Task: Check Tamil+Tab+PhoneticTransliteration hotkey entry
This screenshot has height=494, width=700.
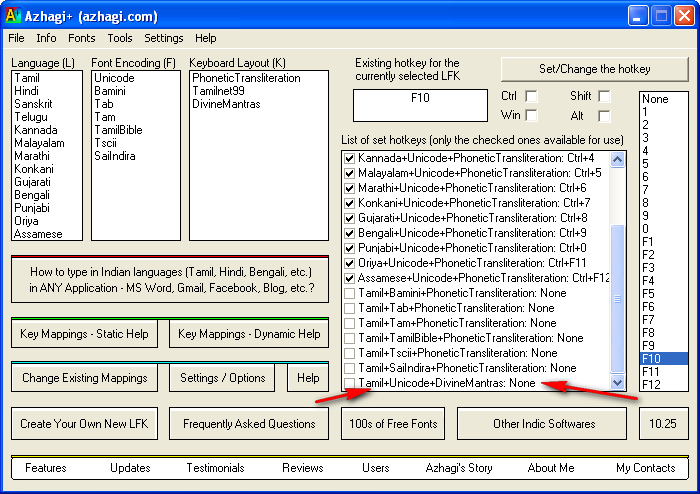Action: (350, 308)
